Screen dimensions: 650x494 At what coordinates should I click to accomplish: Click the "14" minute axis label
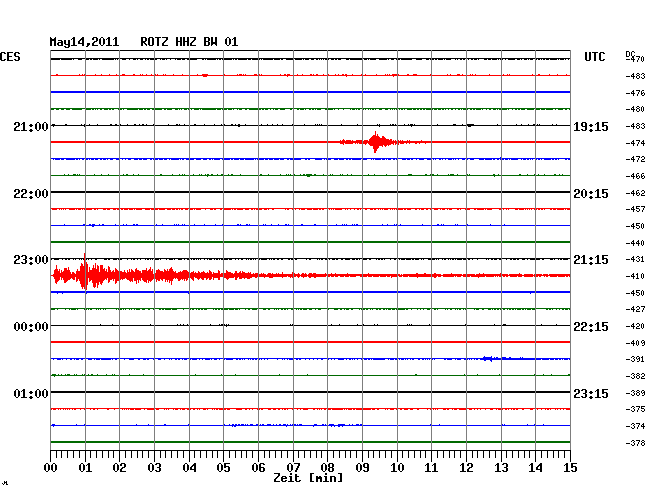(x=536, y=468)
